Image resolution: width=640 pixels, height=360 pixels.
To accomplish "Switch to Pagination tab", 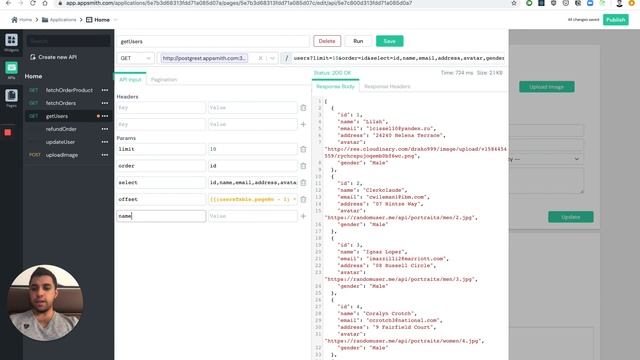I will pyautogui.click(x=164, y=80).
